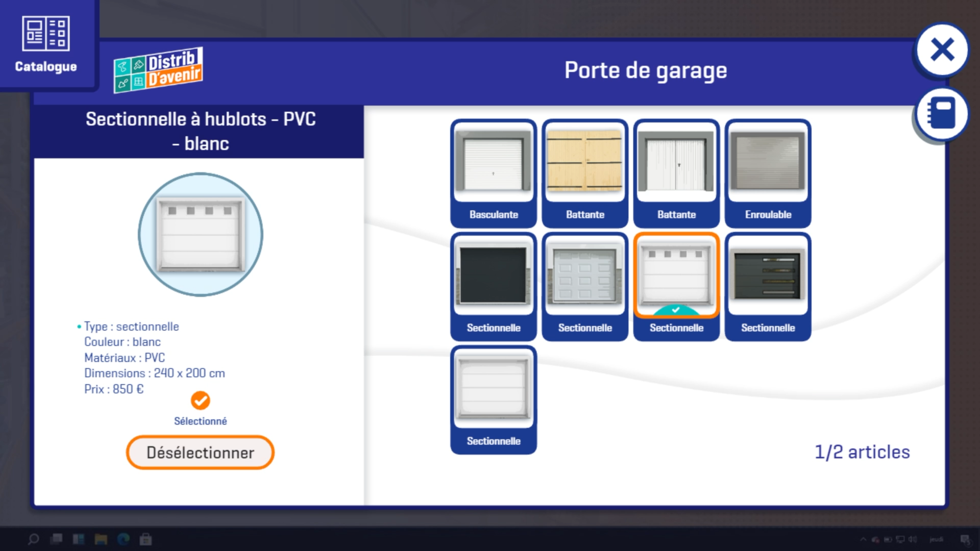980x551 pixels.
Task: Open File Explorer from taskbar
Action: (101, 539)
